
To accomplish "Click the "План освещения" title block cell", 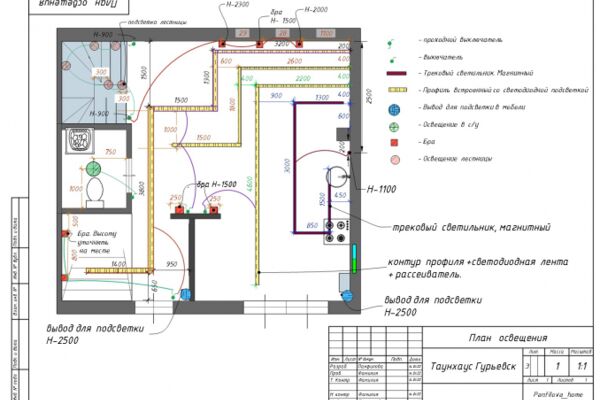I will coord(508,338).
